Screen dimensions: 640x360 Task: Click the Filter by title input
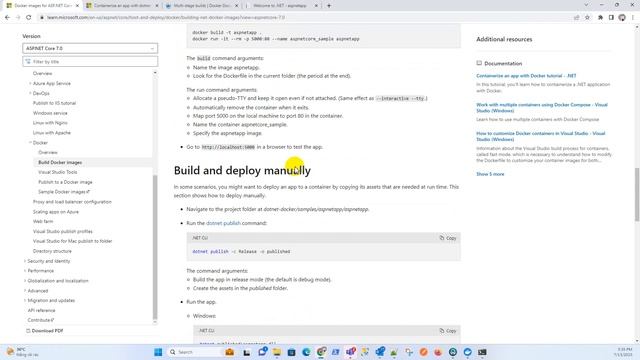pyautogui.click(x=90, y=62)
